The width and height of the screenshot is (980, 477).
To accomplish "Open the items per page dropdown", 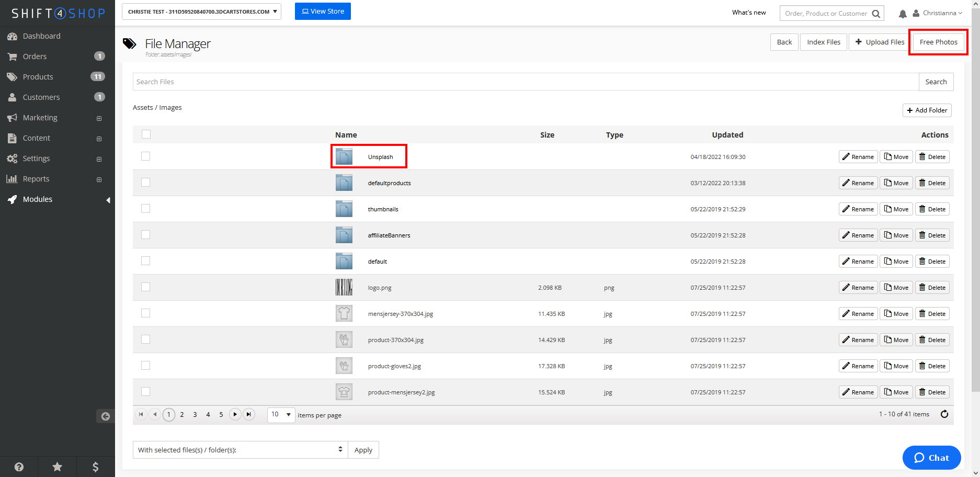I will click(281, 415).
